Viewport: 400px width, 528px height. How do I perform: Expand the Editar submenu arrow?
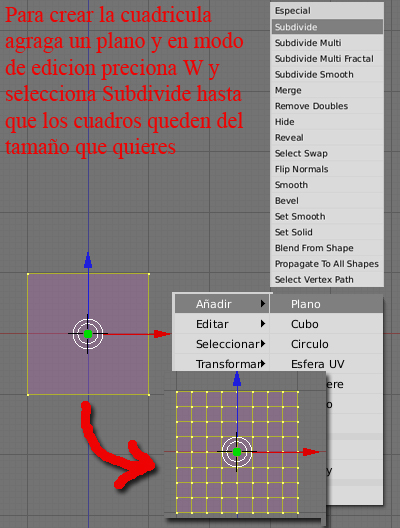263,324
